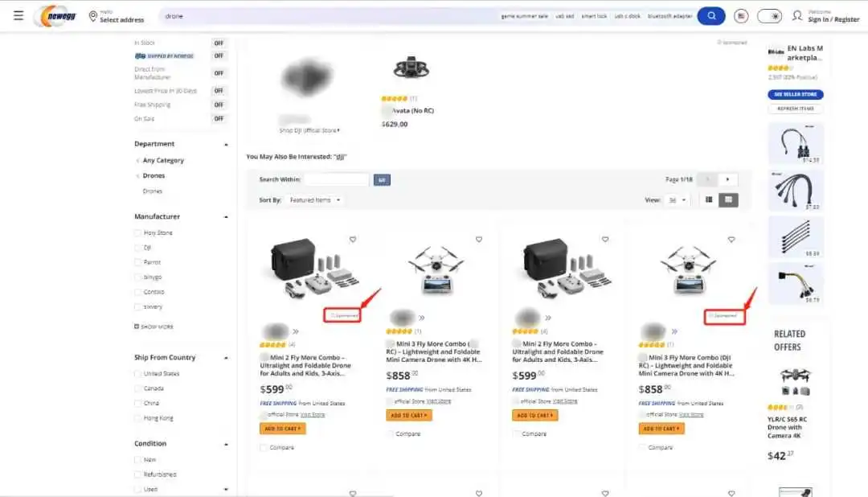Open the country flag selector
Image resolution: width=868 pixels, height=497 pixels.
pos(741,16)
